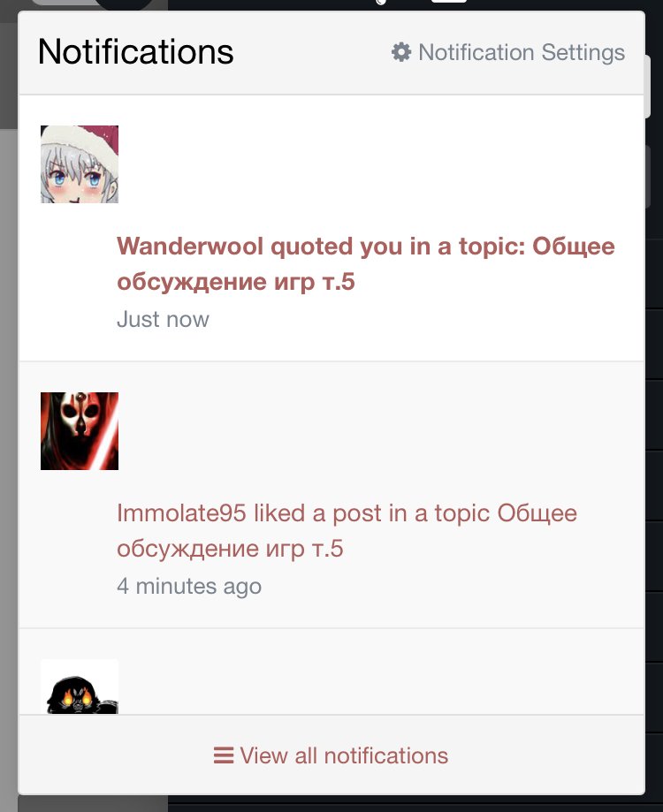The height and width of the screenshot is (812, 663).
Task: Click the gear icon beside Notification Settings
Action: coord(401,52)
